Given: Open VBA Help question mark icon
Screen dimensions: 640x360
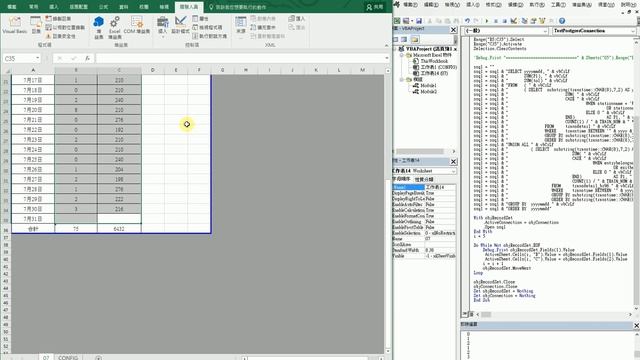Looking at the screenshot, I should 562,20.
